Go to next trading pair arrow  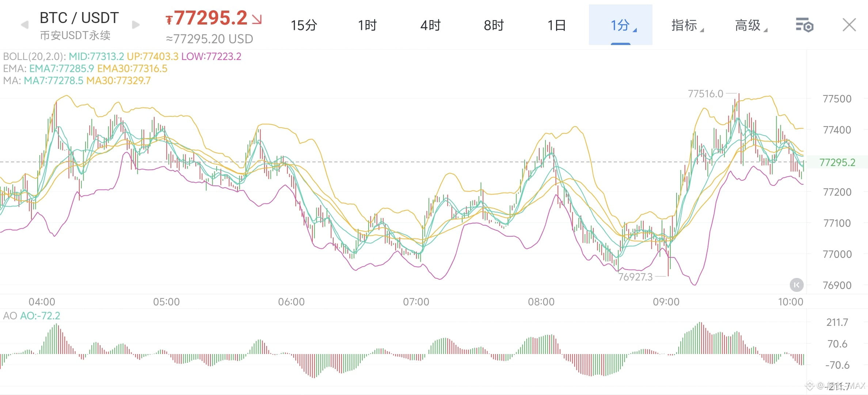coord(136,25)
